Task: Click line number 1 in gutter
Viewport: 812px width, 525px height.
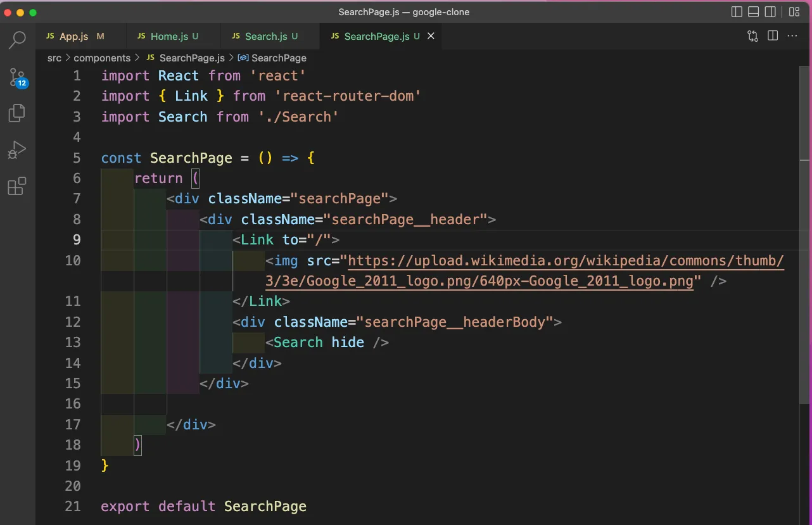Action: click(x=77, y=76)
